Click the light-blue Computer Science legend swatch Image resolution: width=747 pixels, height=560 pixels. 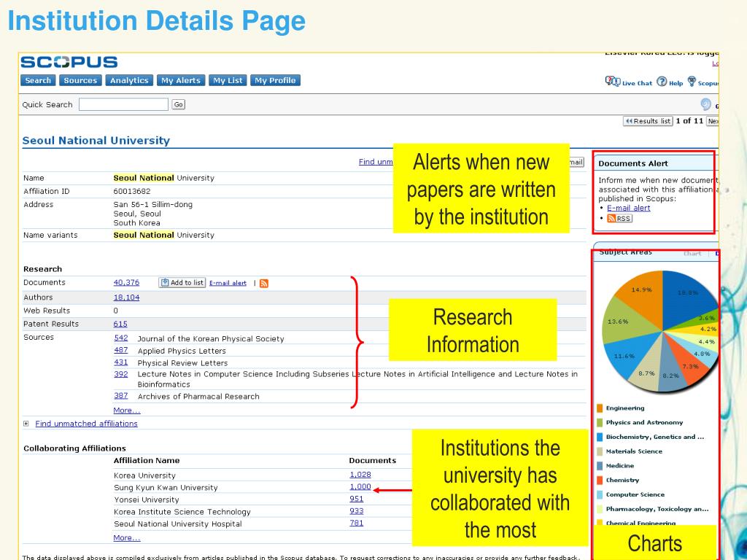pos(600,494)
